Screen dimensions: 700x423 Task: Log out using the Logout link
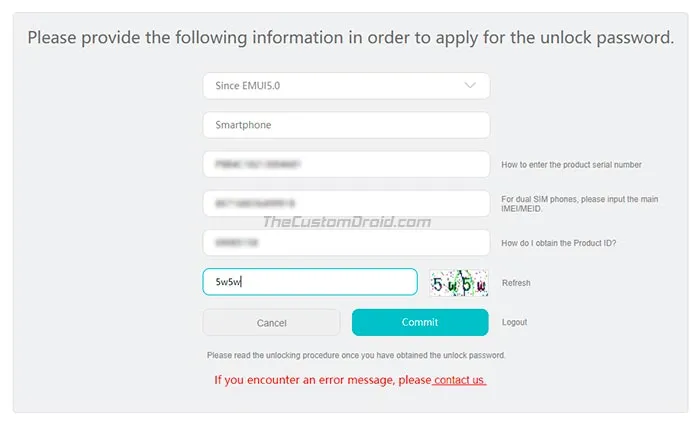tap(514, 322)
